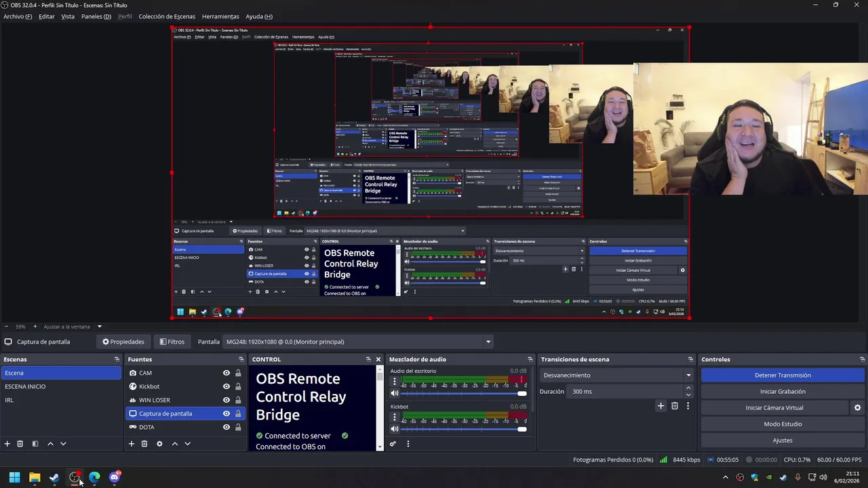Screen dimensions: 868x488
Task: Click Duración 300 ms input field
Action: coord(626,391)
